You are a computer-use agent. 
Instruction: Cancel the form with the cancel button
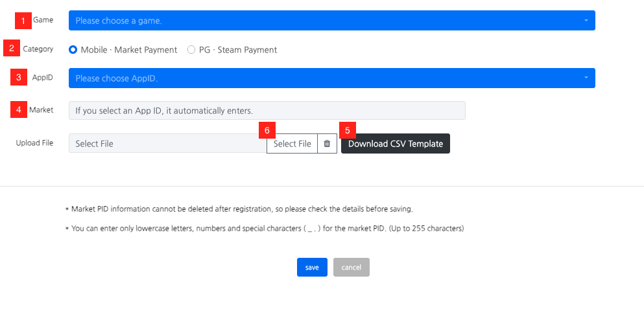tap(351, 268)
